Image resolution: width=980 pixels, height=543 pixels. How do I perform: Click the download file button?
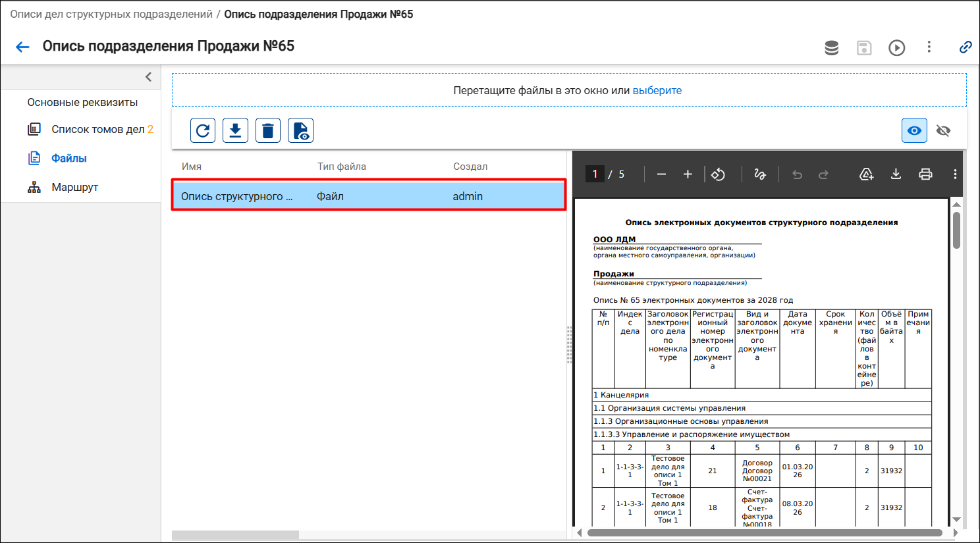click(235, 130)
